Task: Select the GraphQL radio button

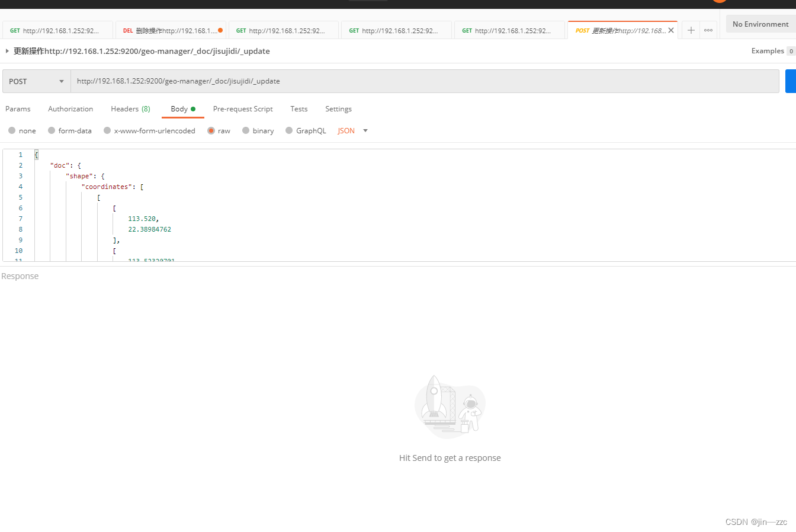Action: (289, 130)
